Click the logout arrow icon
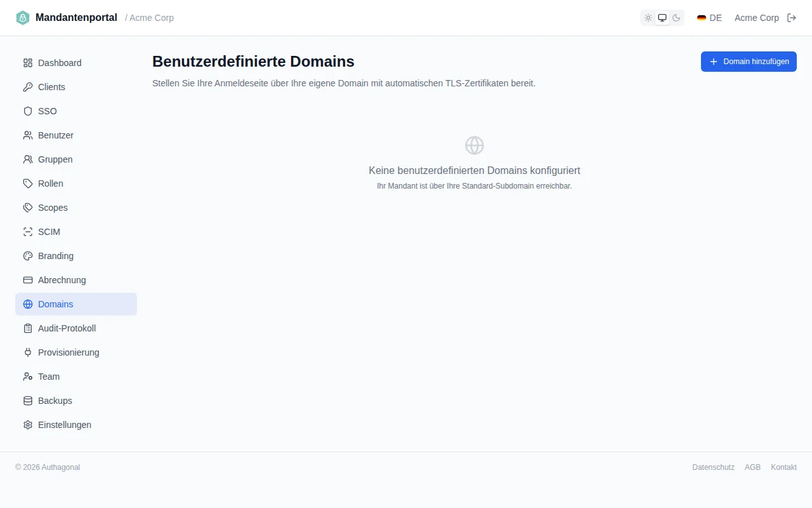 pos(792,18)
